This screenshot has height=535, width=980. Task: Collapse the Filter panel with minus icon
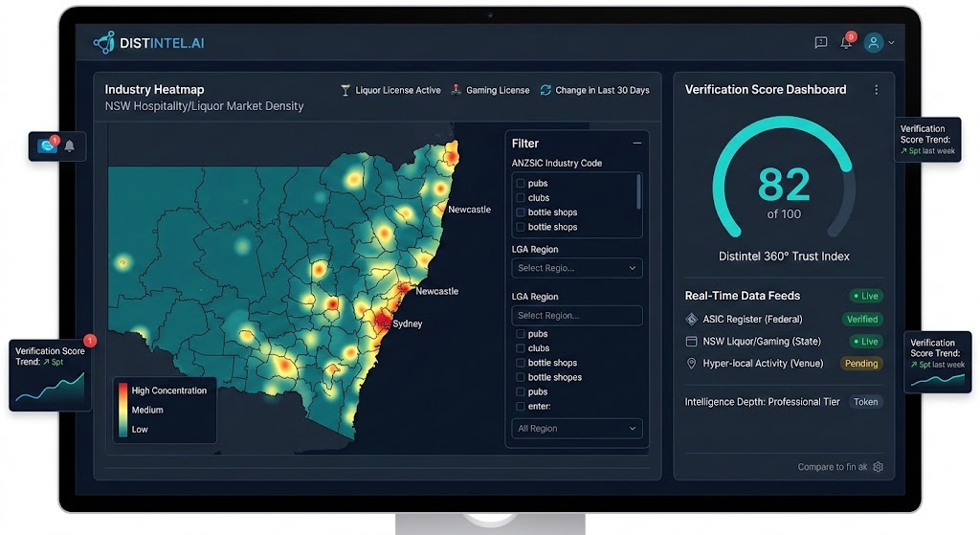(x=636, y=144)
